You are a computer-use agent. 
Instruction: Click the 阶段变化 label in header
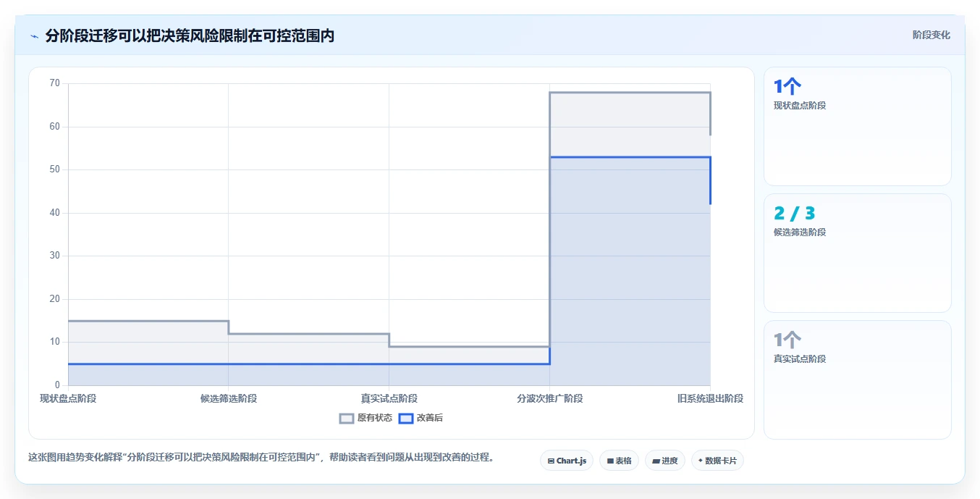(x=932, y=35)
